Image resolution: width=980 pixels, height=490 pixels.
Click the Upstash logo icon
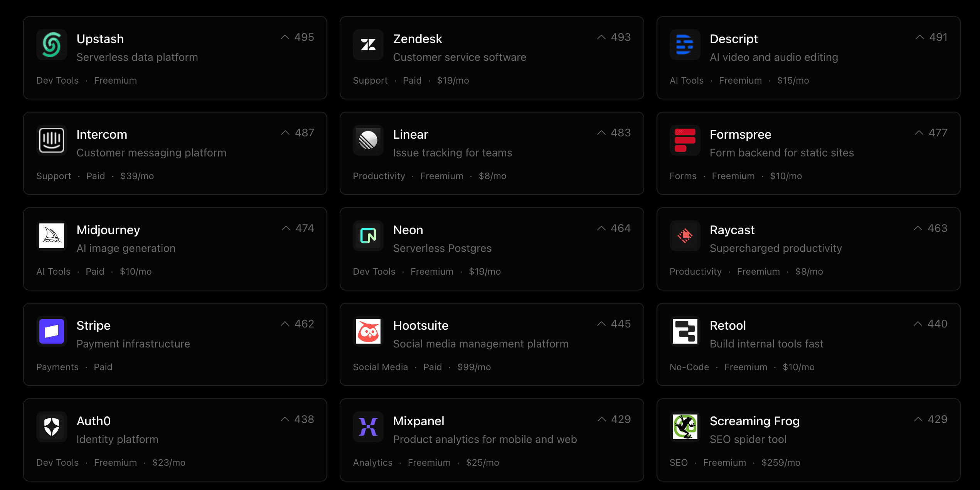click(x=52, y=45)
